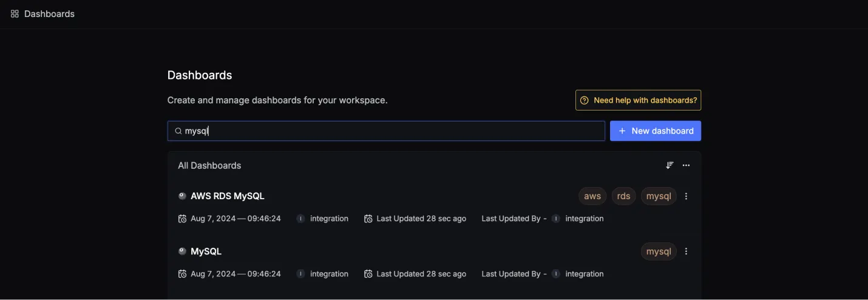
Task: Select the mysql tag on AWS RDS MySQL
Action: [x=659, y=196]
